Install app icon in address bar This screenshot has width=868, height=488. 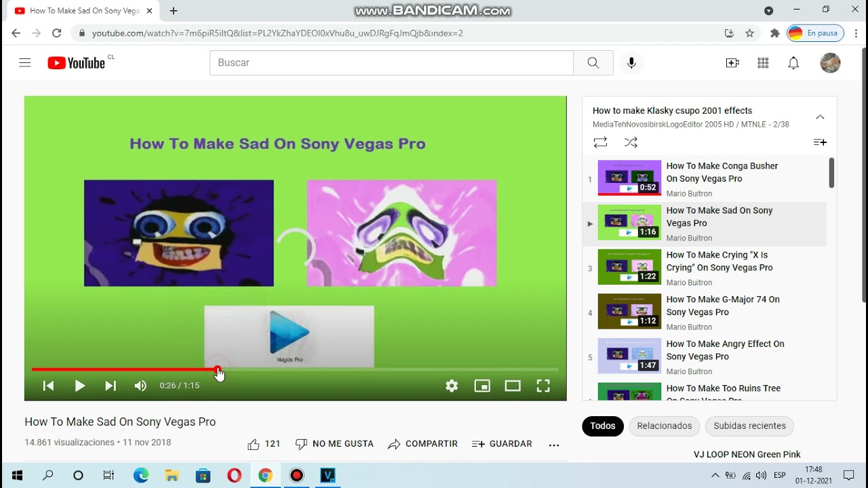[729, 33]
